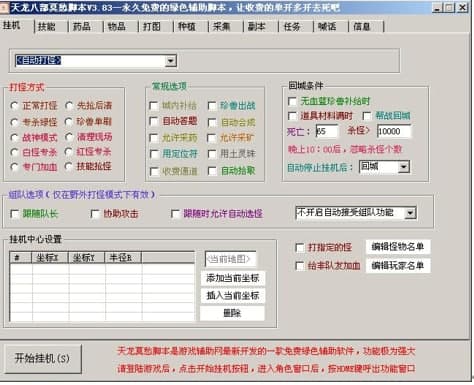Go to the 物品 tab

tap(117, 26)
